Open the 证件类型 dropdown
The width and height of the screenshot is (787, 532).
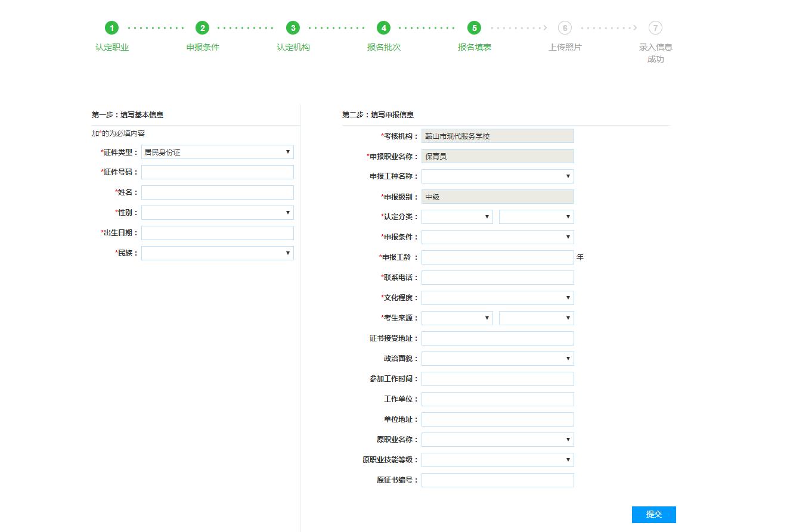tap(217, 152)
